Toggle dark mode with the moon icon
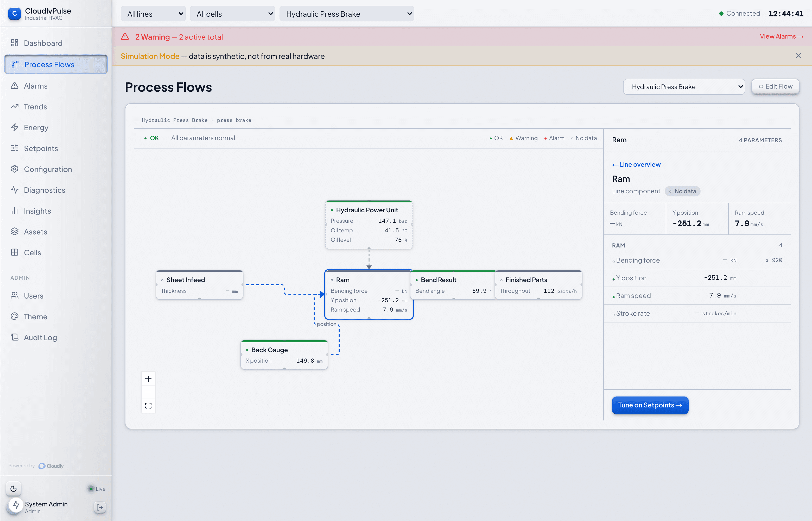Screen dimensions: 812x521 click(14, 488)
